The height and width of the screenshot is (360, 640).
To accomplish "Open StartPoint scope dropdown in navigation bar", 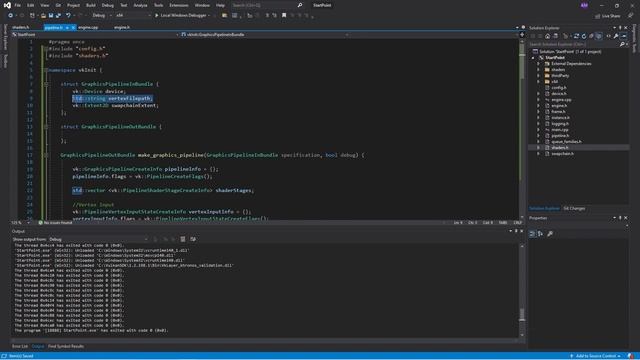I will click(x=96, y=35).
